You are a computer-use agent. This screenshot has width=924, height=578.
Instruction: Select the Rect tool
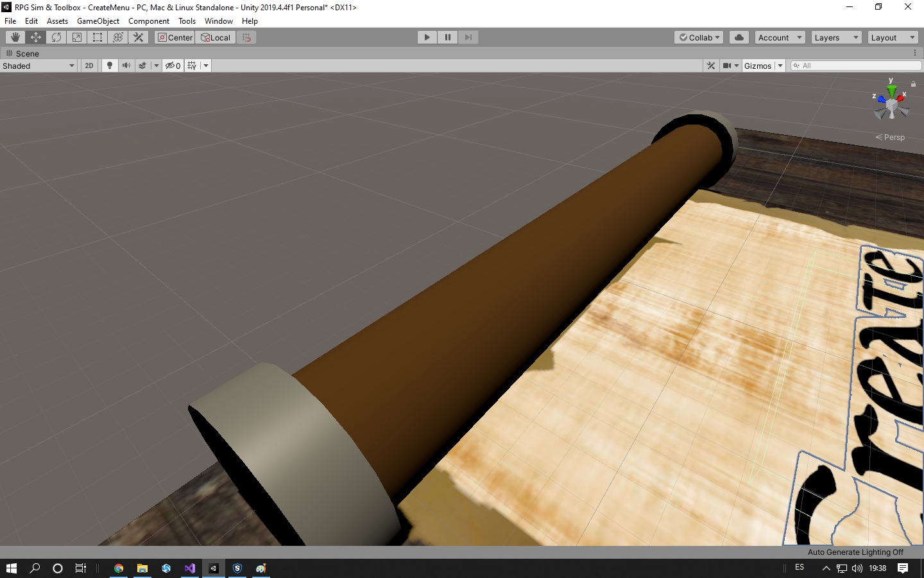click(x=98, y=37)
